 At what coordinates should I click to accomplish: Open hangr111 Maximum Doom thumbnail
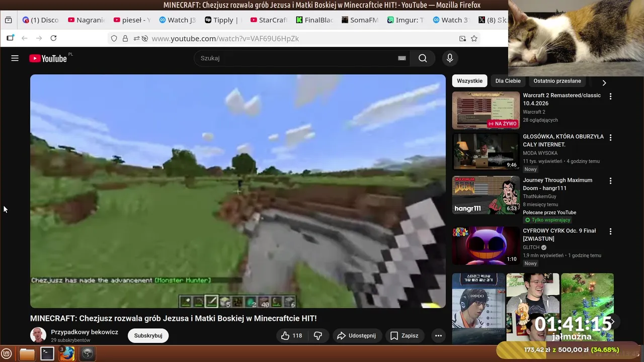click(x=486, y=195)
